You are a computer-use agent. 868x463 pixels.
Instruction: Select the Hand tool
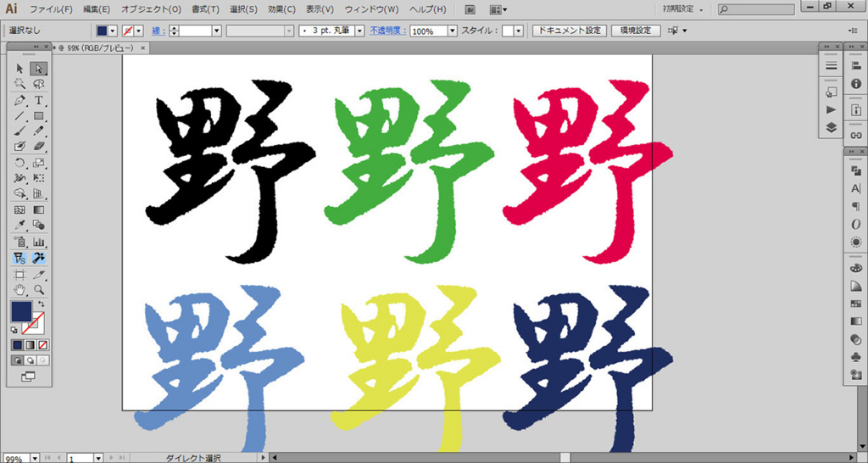point(20,290)
